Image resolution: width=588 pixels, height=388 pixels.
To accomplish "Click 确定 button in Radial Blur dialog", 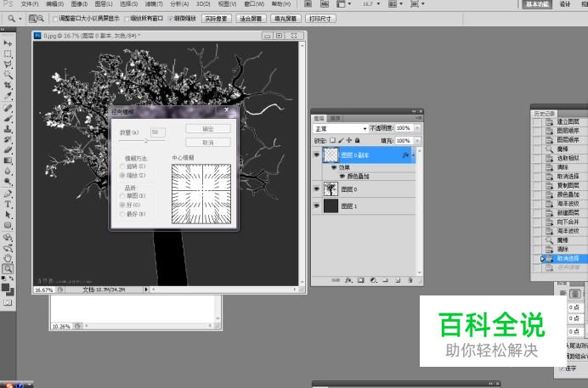I will (208, 129).
